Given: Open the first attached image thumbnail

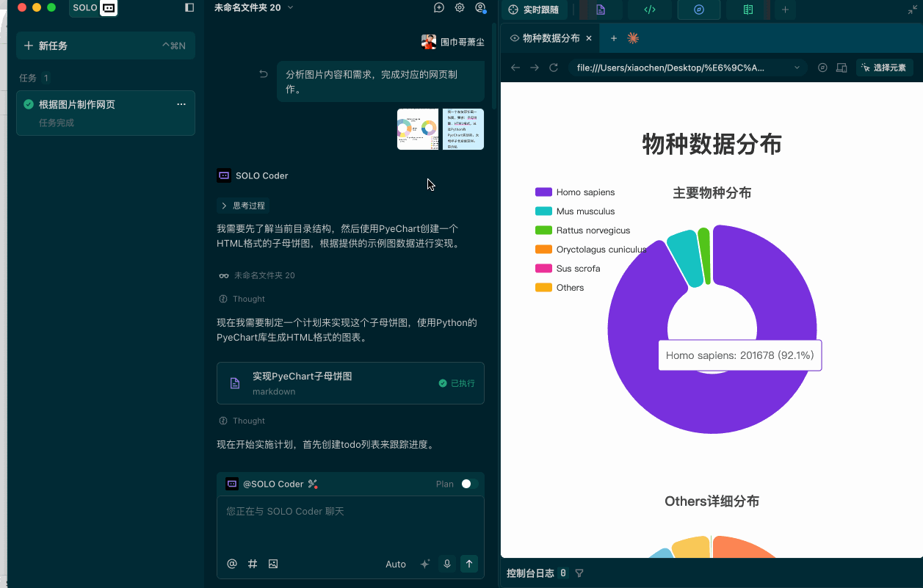Looking at the screenshot, I should coord(418,129).
